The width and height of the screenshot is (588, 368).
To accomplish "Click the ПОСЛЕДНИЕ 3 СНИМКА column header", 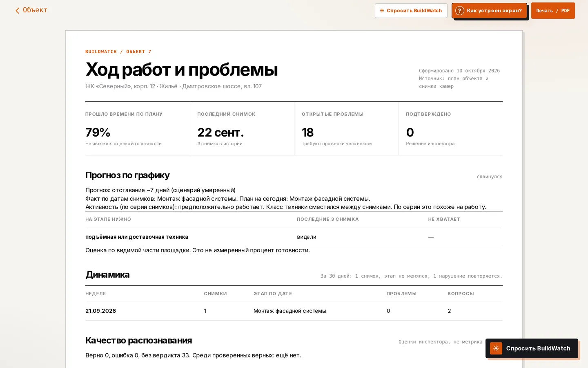I will tap(328, 219).
